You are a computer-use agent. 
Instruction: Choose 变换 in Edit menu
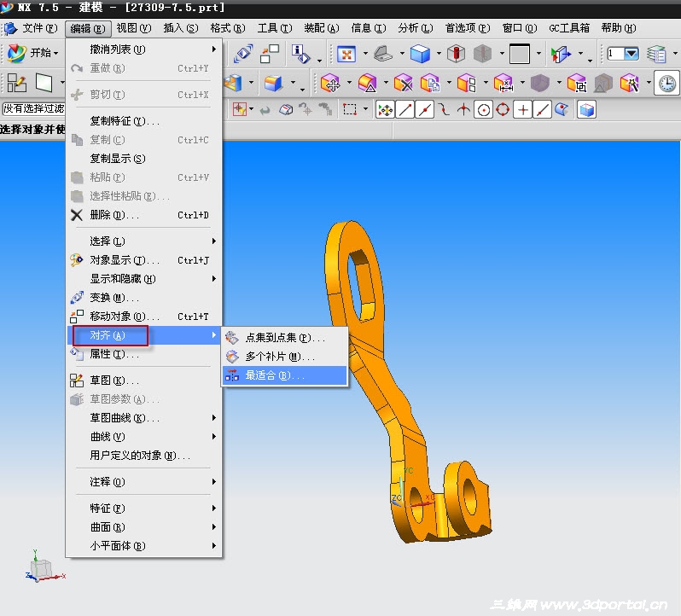click(143, 298)
